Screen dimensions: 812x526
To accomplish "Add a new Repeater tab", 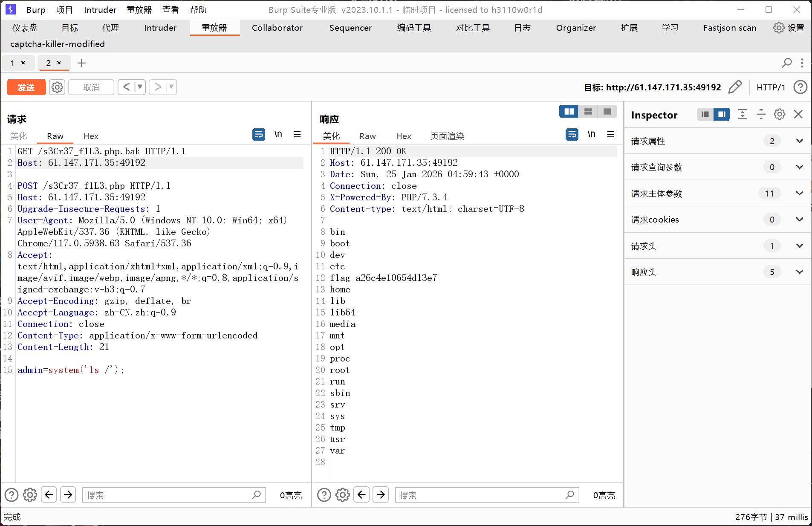I will [x=81, y=63].
